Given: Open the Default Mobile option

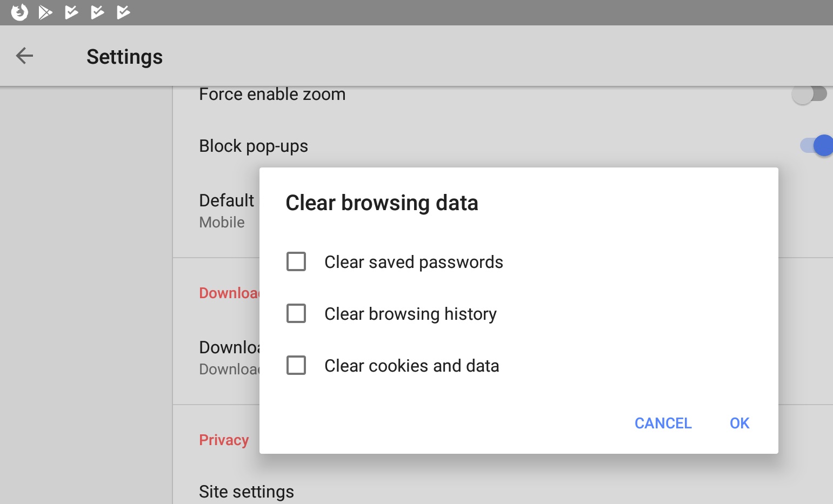Looking at the screenshot, I should pyautogui.click(x=226, y=211).
